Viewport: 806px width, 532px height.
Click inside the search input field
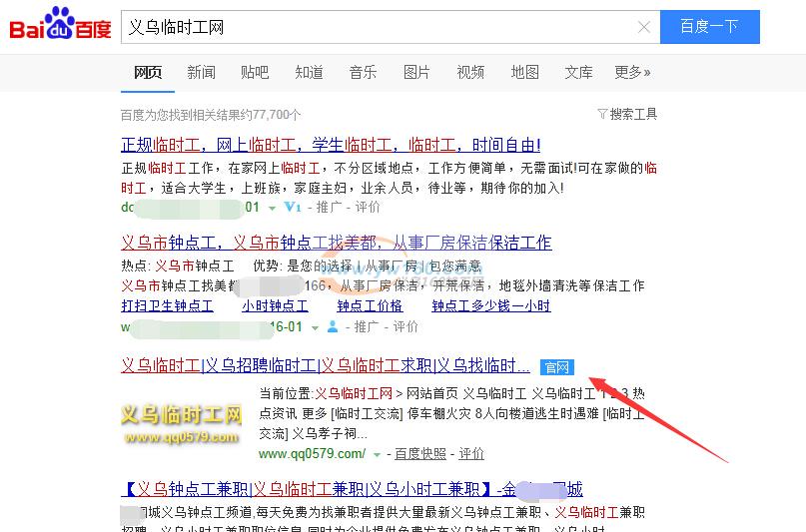[380, 27]
